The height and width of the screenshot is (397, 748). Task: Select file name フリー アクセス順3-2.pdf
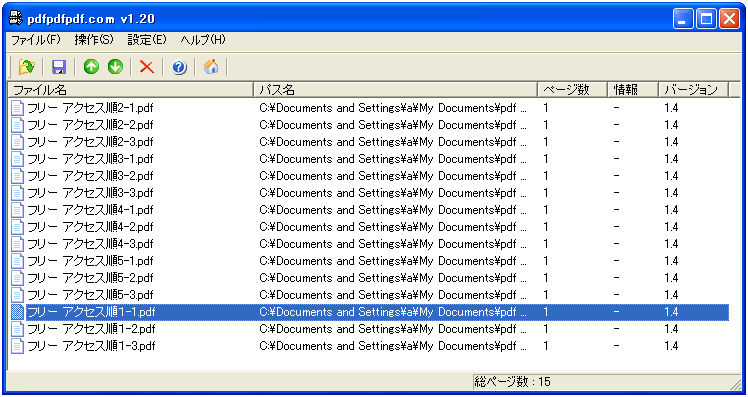click(90, 176)
